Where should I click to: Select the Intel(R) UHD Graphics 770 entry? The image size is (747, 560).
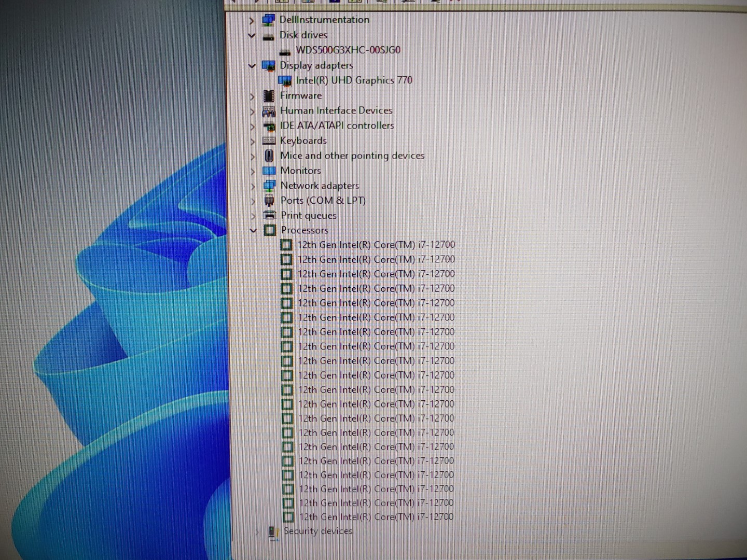[x=354, y=80]
